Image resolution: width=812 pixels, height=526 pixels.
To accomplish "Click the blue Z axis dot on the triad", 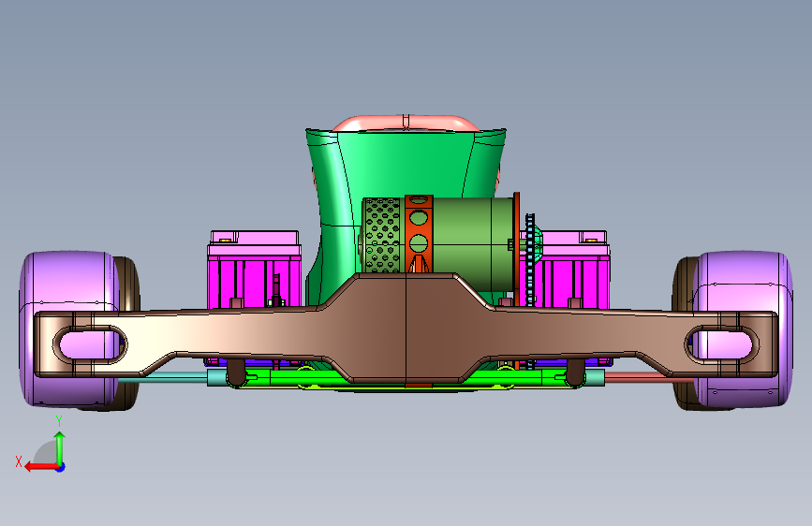I will pyautogui.click(x=61, y=467).
